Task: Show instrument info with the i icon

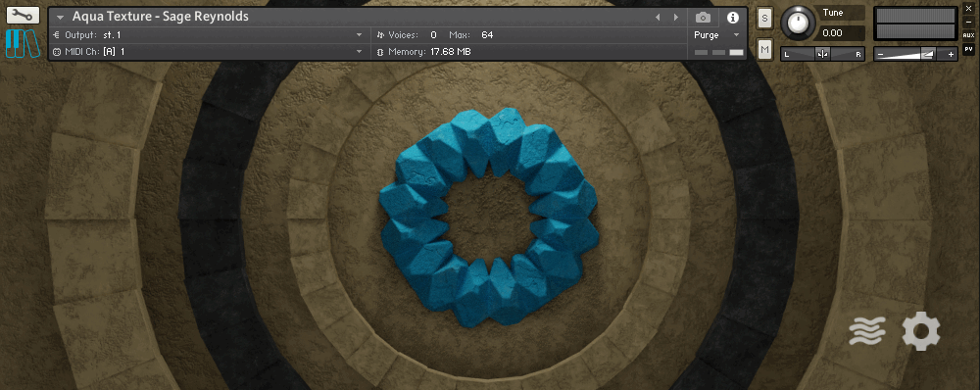Action: pos(733,18)
